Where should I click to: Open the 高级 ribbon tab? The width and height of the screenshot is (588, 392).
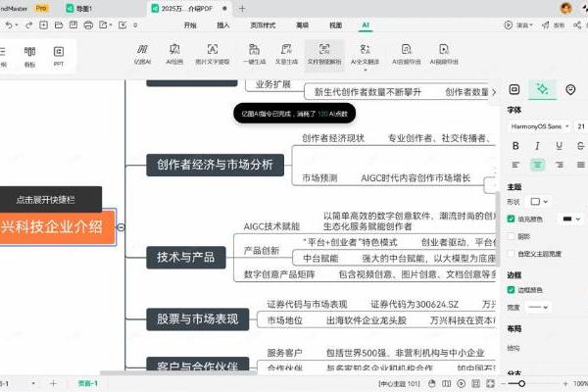pos(302,25)
